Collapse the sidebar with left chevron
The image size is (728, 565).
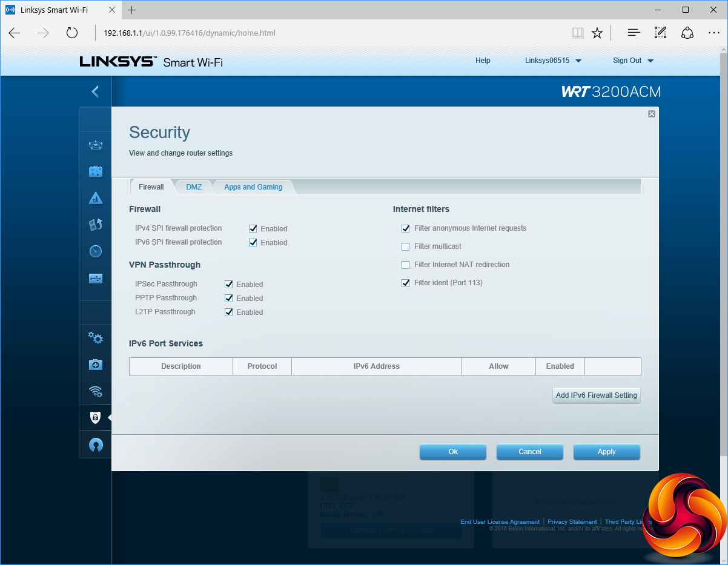(95, 91)
